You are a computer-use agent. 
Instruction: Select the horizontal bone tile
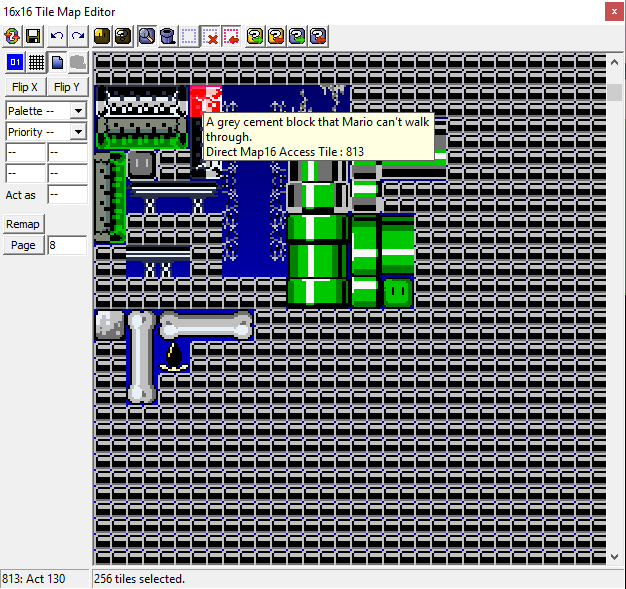point(206,325)
